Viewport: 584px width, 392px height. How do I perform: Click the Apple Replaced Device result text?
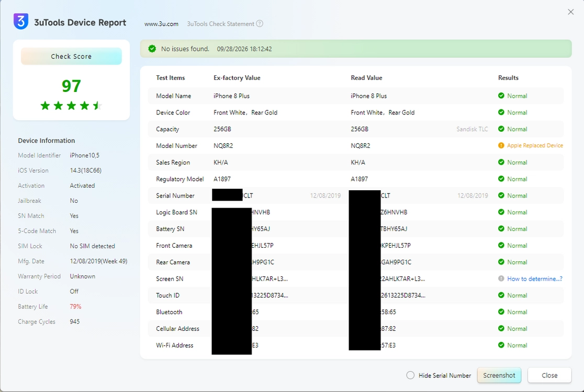pyautogui.click(x=535, y=145)
